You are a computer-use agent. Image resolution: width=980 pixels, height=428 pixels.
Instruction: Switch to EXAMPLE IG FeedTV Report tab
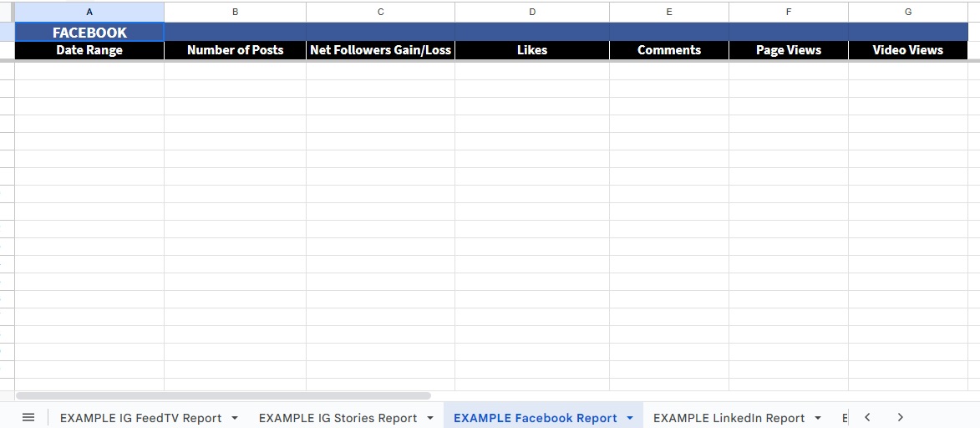(140, 418)
